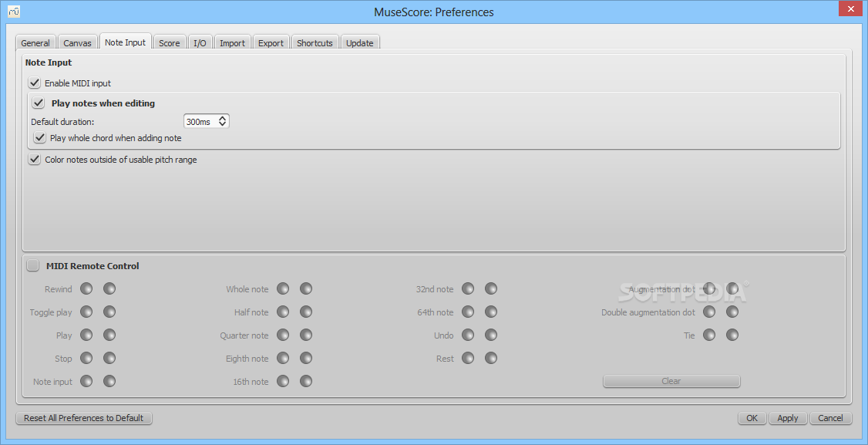
Task: Click the right round indicator beside 64th note
Action: click(x=491, y=312)
